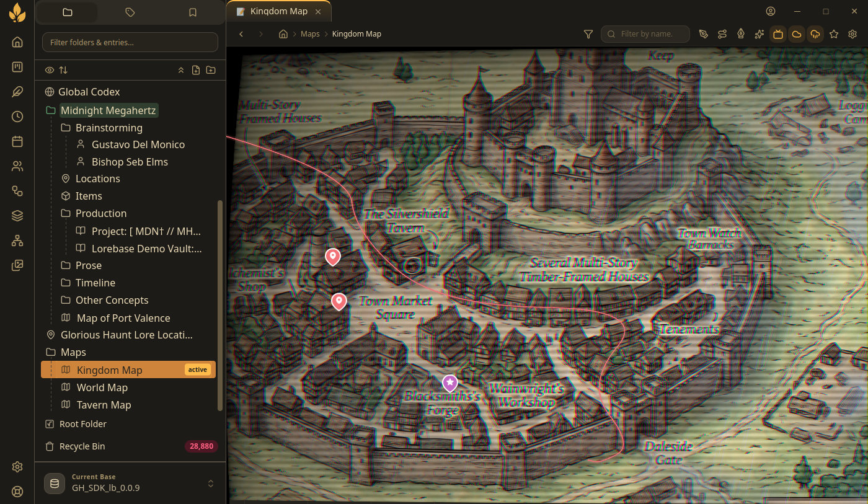Close the Kingdom Map tab
Image resolution: width=868 pixels, height=504 pixels.
[x=318, y=12]
